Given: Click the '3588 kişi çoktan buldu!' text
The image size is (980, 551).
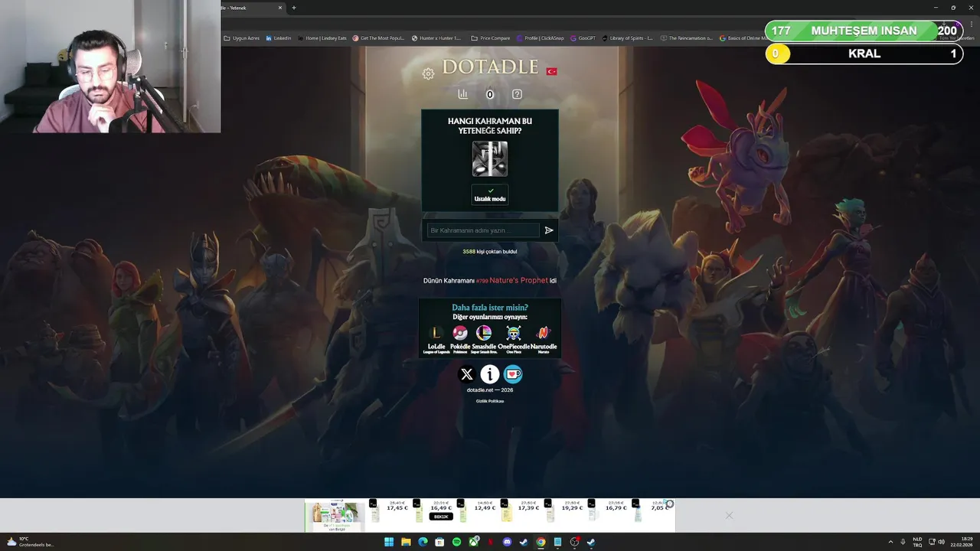Looking at the screenshot, I should [x=490, y=252].
